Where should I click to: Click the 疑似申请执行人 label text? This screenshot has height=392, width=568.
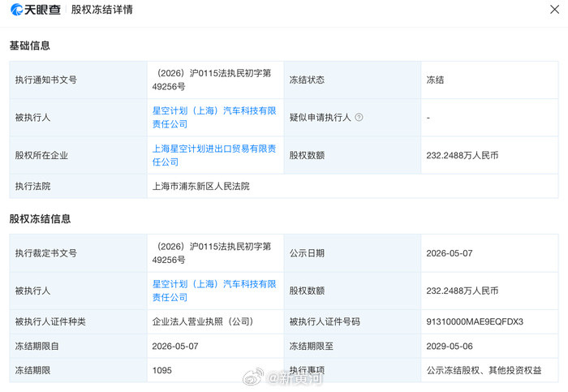[x=321, y=118]
